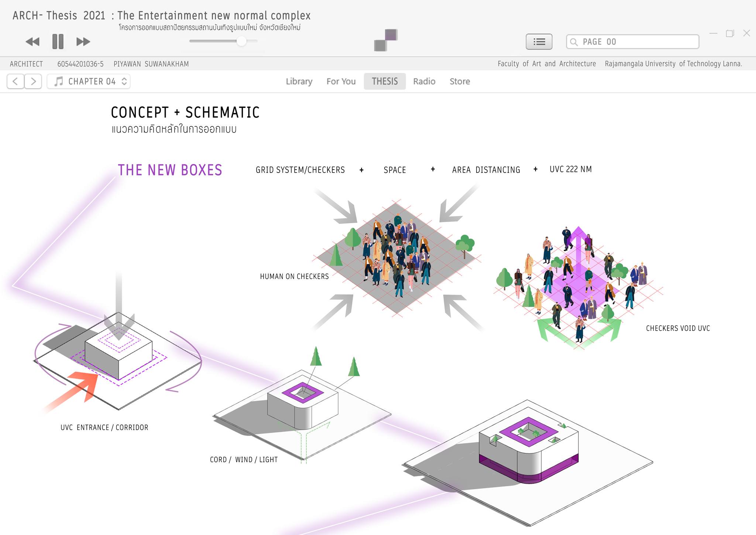
Task: Click the GRID SYSTEM/CHECKERS label
Action: 300,170
